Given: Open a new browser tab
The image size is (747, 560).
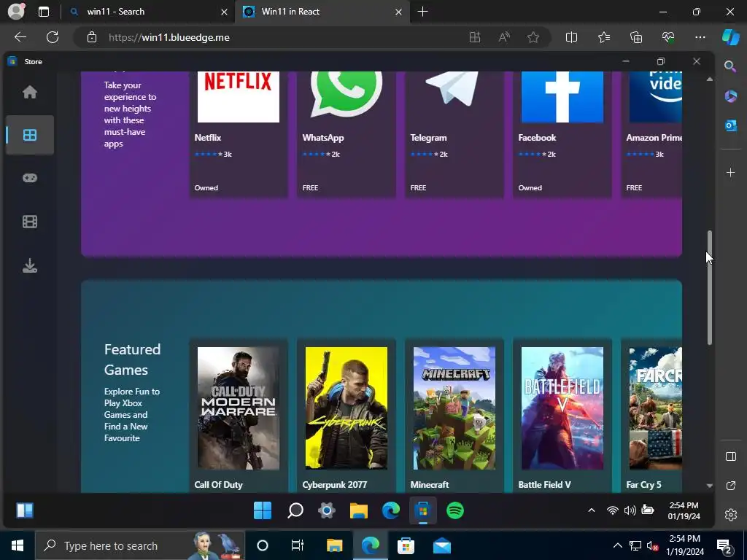Looking at the screenshot, I should [x=422, y=12].
